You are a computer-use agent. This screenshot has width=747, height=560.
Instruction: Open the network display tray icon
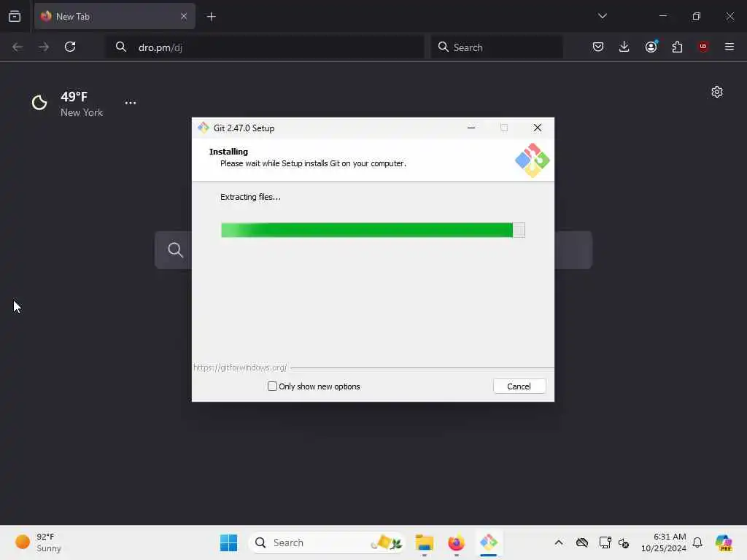click(605, 542)
